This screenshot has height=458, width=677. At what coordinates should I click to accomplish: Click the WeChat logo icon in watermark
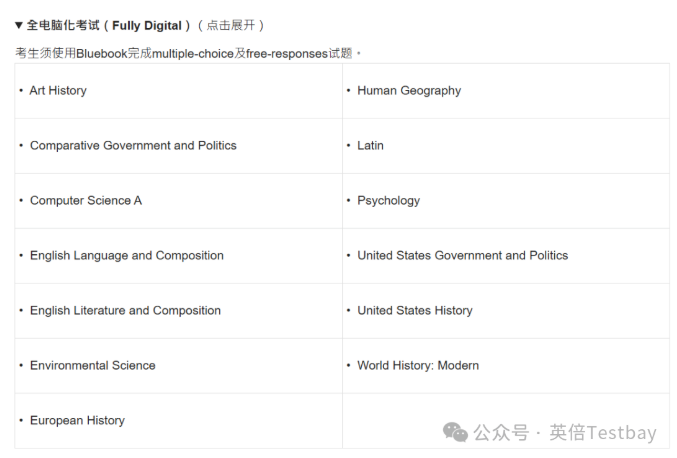(456, 432)
